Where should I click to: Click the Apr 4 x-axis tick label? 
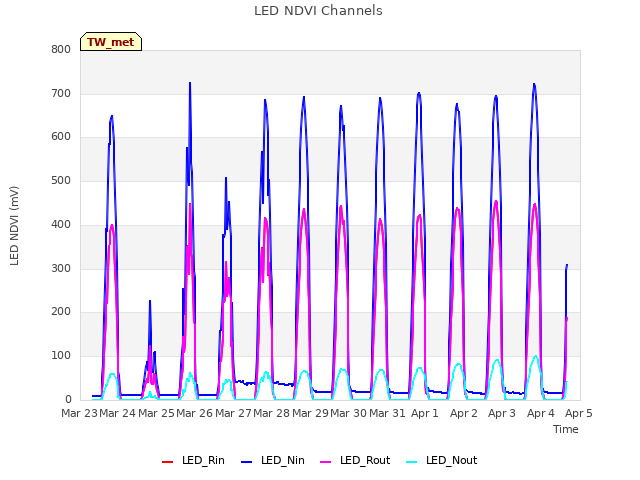541,413
